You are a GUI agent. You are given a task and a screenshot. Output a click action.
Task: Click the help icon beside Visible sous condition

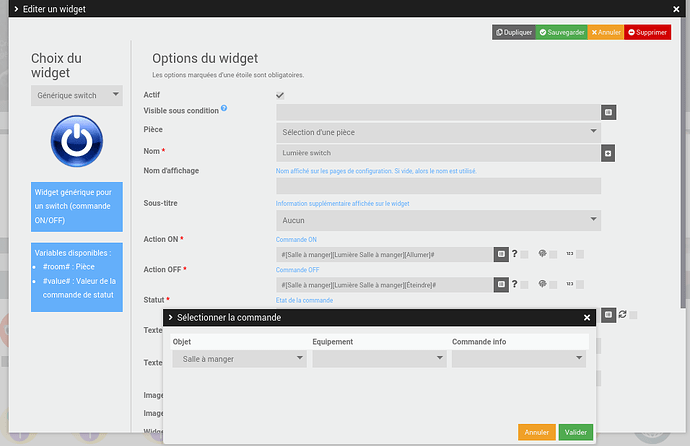click(224, 108)
